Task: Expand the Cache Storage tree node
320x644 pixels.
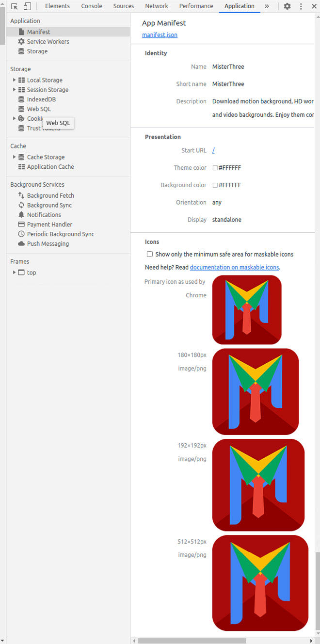Action: coord(14,157)
